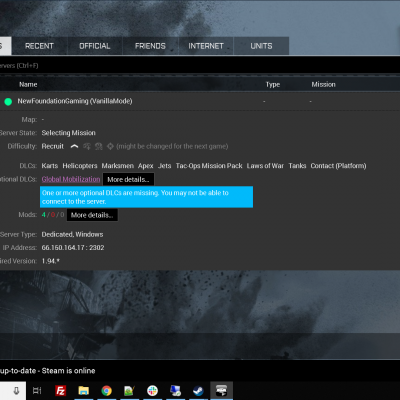The width and height of the screenshot is (400, 400).
Task: Open File Explorer from the taskbar
Action: (x=83, y=391)
